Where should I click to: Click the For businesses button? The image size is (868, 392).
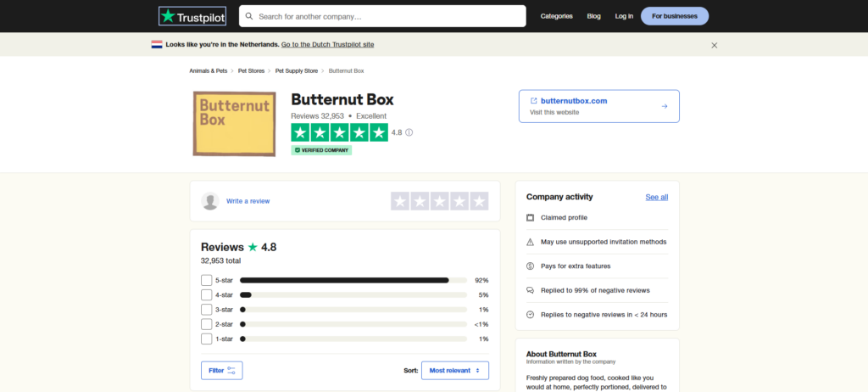coord(674,16)
